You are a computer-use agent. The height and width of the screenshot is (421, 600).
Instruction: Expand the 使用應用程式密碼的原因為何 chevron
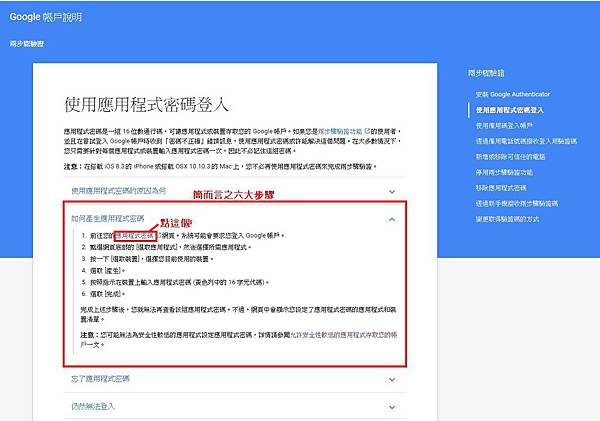pyautogui.click(x=392, y=191)
